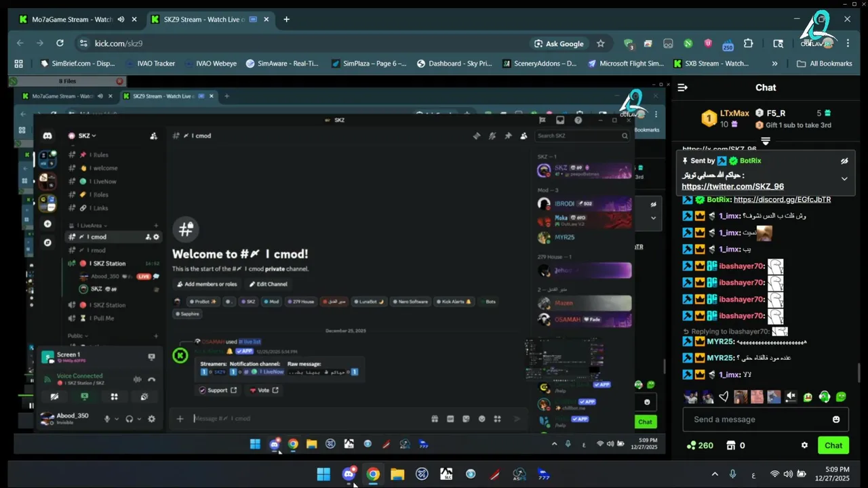
Task: Open the Windows Start button on taskbar
Action: coord(323,474)
